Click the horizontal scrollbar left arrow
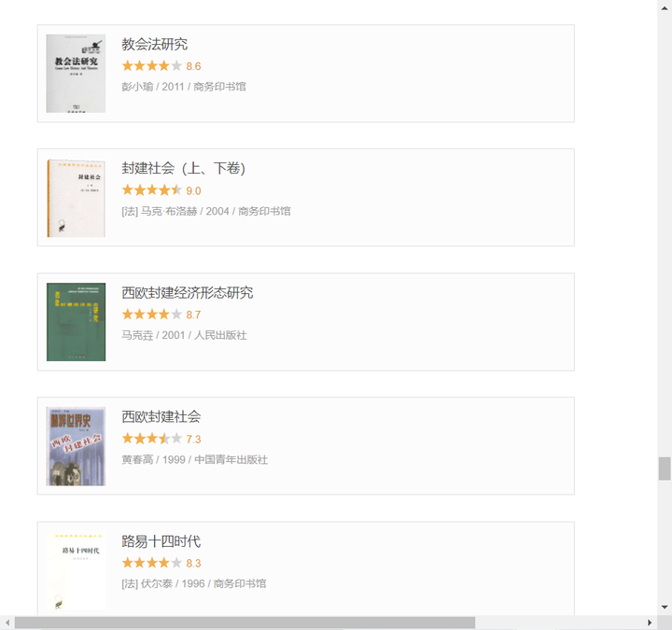672x630 pixels. (7, 623)
